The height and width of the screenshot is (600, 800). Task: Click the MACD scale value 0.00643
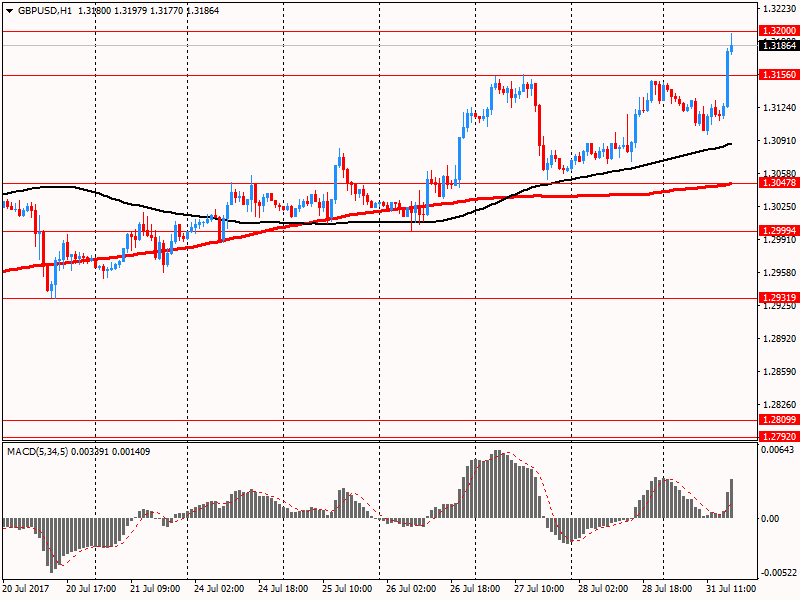pos(778,450)
